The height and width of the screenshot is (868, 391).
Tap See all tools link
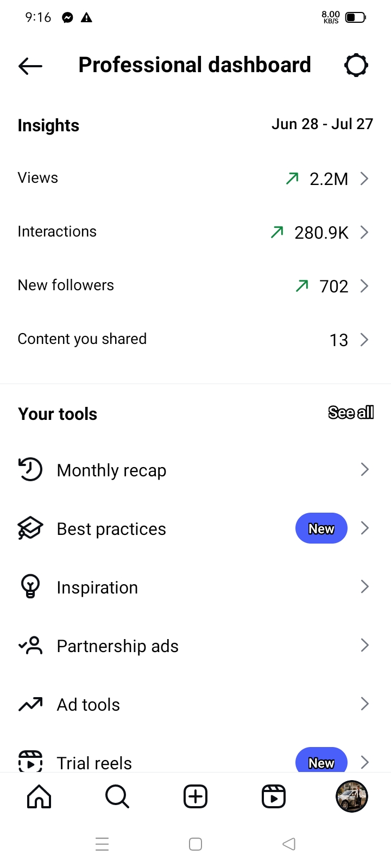coord(351,413)
